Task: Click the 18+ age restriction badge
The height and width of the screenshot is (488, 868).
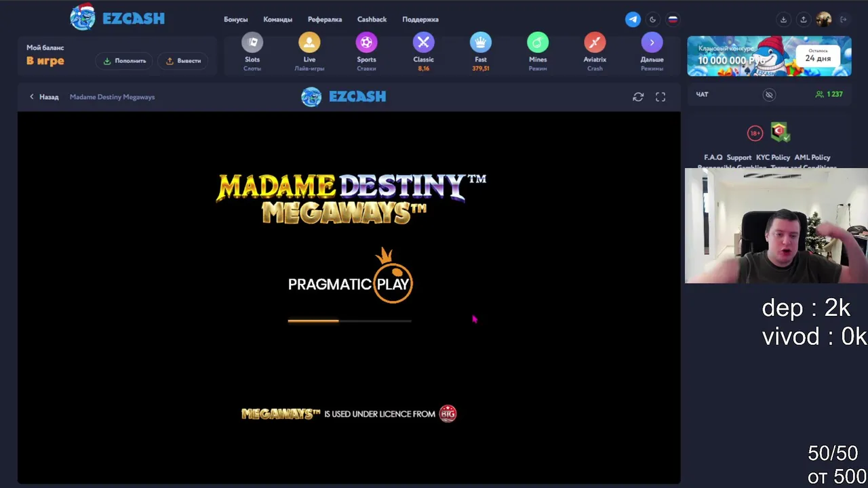Action: (x=755, y=134)
